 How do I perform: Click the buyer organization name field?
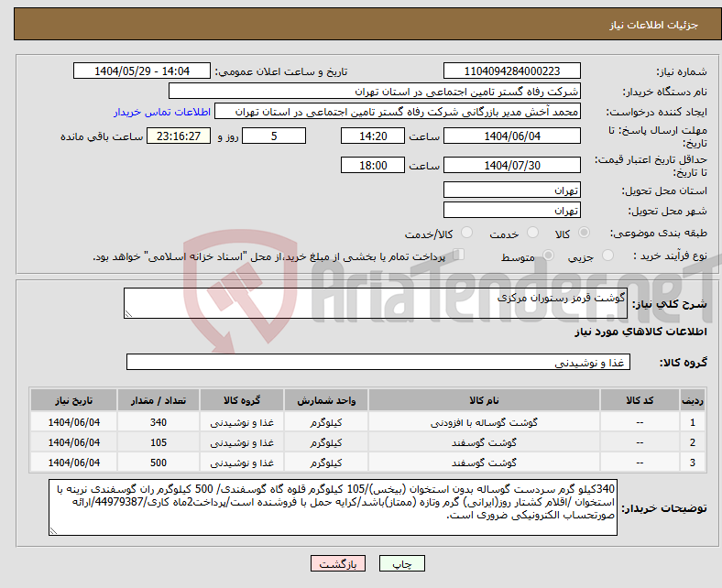(375, 92)
